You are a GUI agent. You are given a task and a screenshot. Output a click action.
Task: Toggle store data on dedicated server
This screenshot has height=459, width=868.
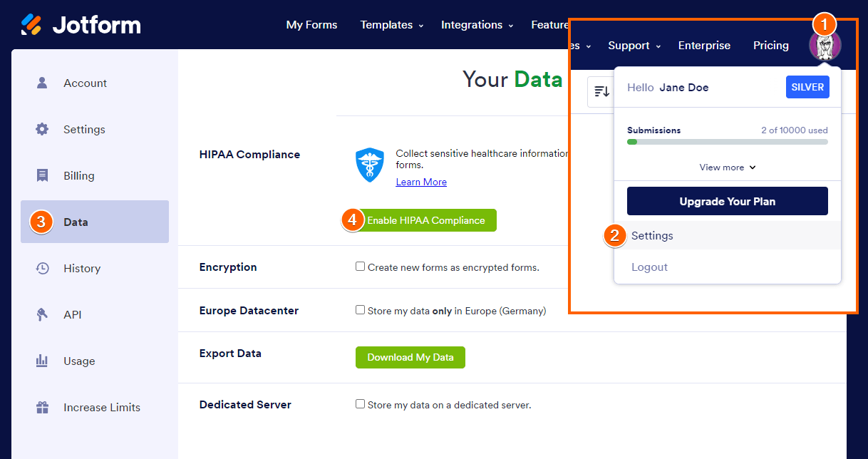click(x=360, y=404)
